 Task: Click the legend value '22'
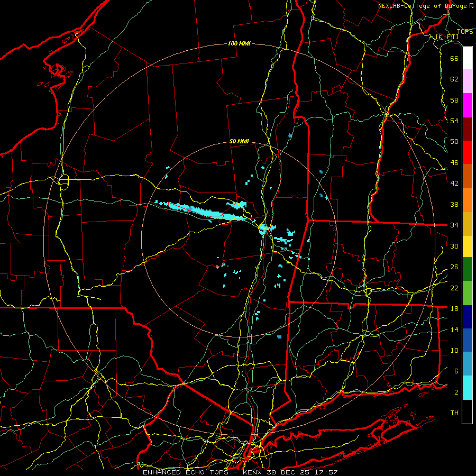coord(454,288)
